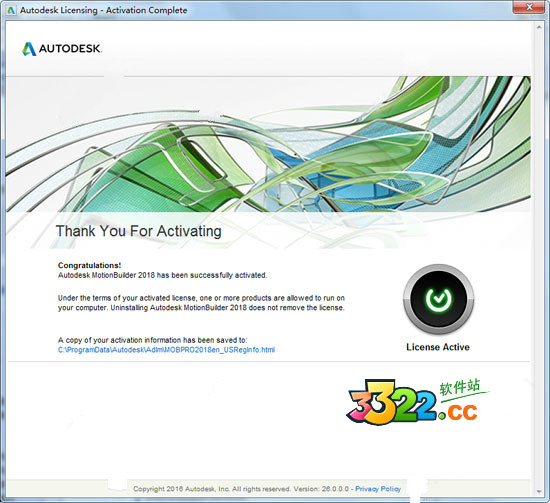Click the "Thank You For Activating" heading
This screenshot has height=503, width=550.
pyautogui.click(x=139, y=231)
